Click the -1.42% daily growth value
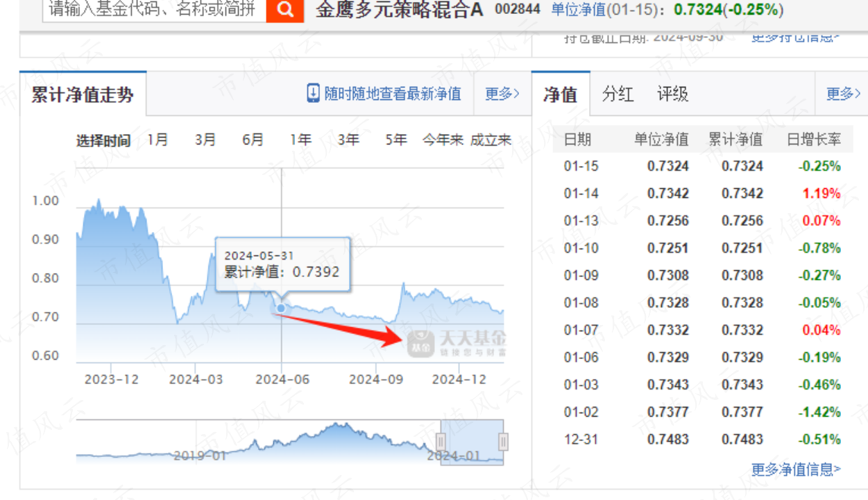This screenshot has width=868, height=500. tap(819, 412)
